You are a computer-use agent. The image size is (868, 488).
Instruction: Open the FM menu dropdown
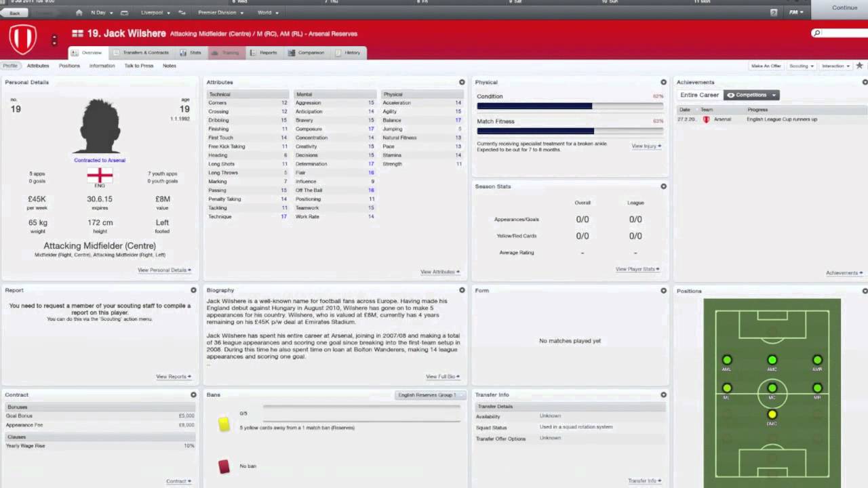pos(795,12)
